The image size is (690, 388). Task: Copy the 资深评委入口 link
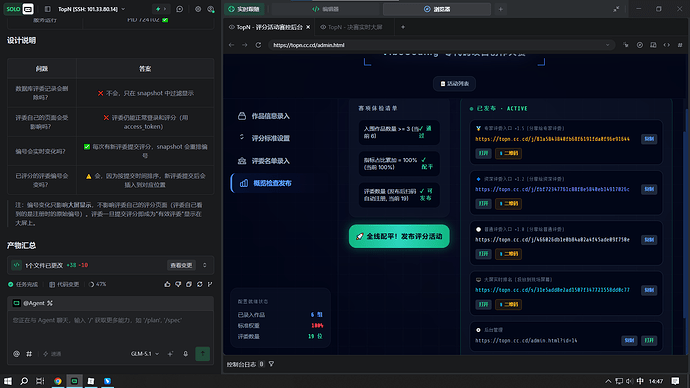(x=649, y=189)
